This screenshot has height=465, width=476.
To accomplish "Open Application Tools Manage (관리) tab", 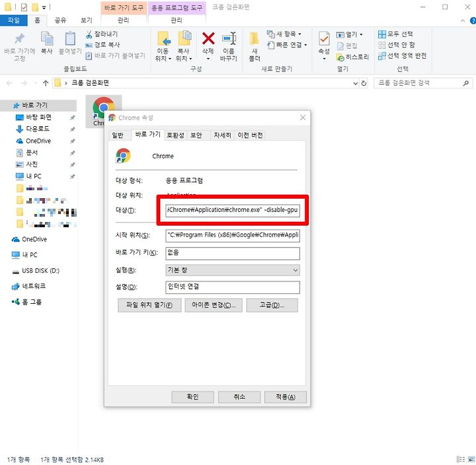I will [177, 20].
